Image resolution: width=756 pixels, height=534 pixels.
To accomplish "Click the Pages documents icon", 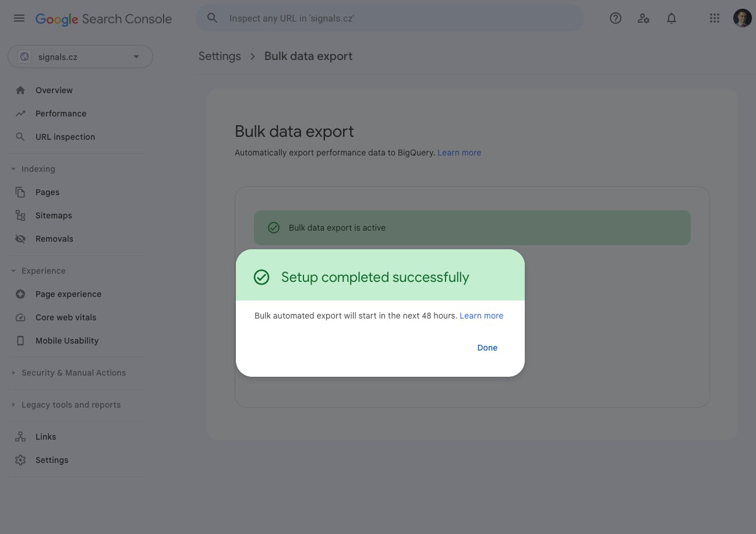I will click(x=20, y=192).
